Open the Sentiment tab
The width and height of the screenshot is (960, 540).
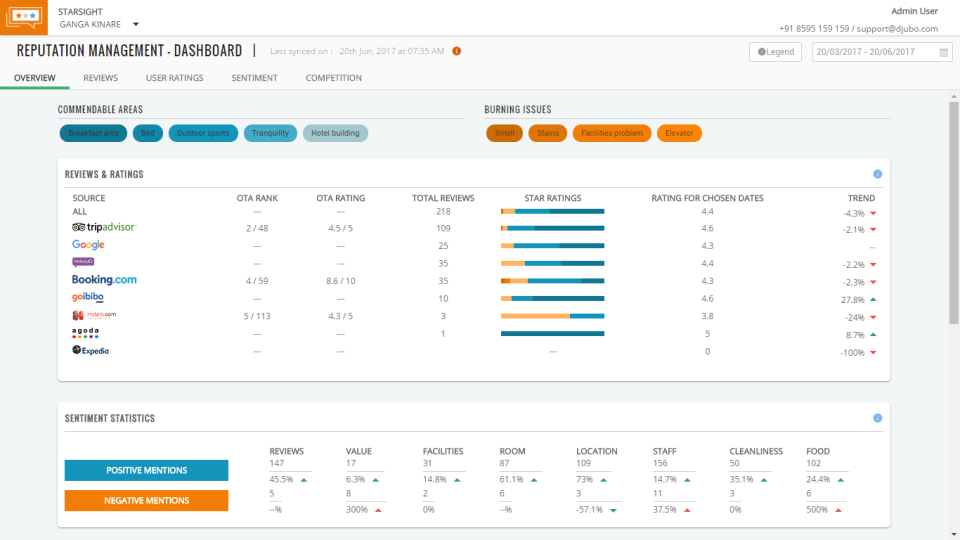coord(254,78)
